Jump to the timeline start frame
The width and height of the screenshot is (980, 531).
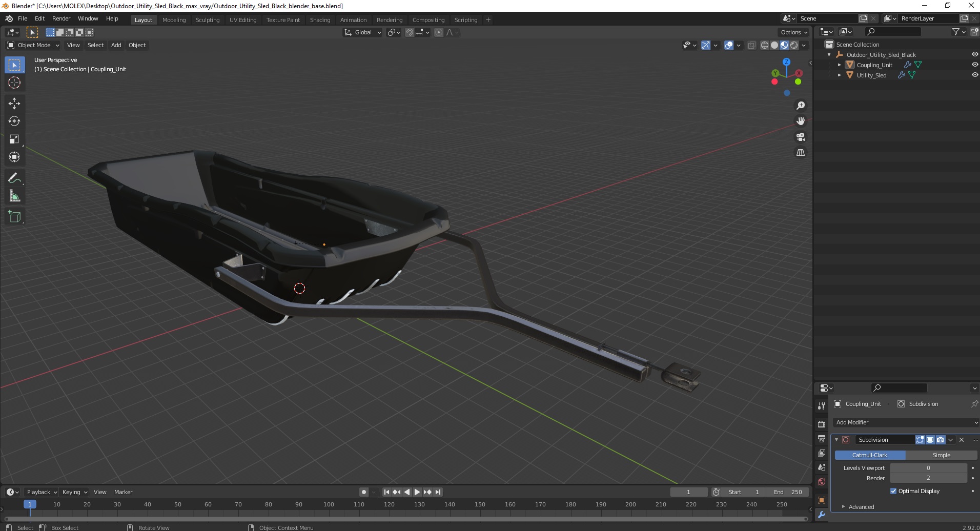(x=387, y=492)
